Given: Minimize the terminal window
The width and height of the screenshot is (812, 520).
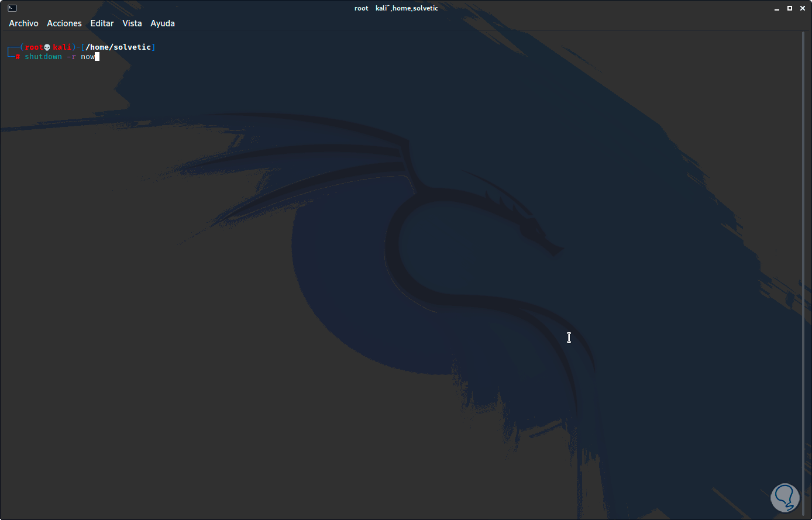Looking at the screenshot, I should [x=777, y=8].
